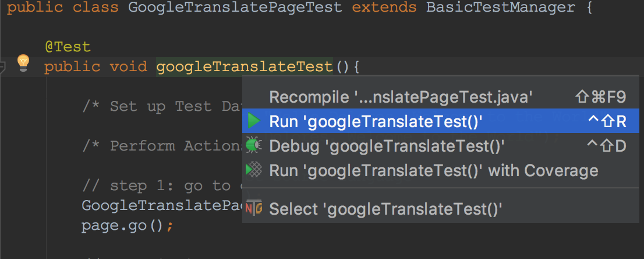Click the page.go(); statement

128,226
